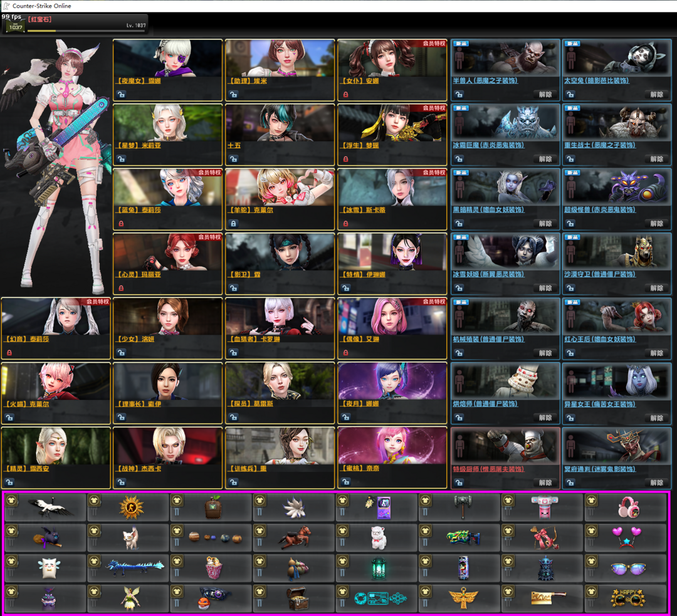The height and width of the screenshot is (616, 677).
Task: Toggle the lock on 【羊驼】克莱尔 card
Action: click(x=233, y=224)
